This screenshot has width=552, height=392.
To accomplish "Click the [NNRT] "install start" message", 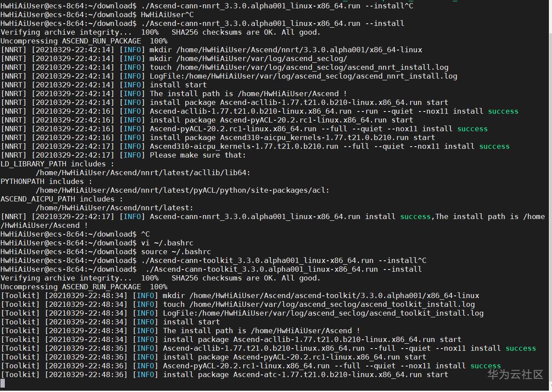I will (178, 85).
